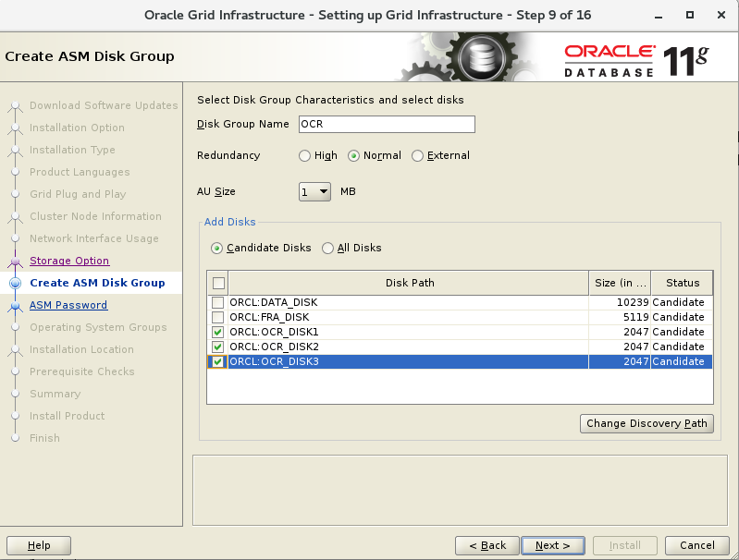This screenshot has width=739, height=560.
Task: Uncheck the ORCL:OCR_DISK3 checkbox
Action: [217, 361]
